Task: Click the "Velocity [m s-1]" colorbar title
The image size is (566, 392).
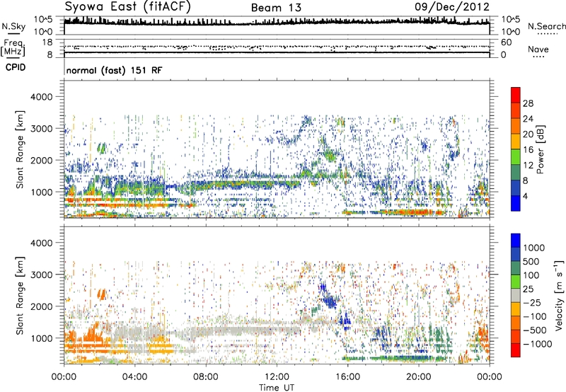Action: (559, 295)
